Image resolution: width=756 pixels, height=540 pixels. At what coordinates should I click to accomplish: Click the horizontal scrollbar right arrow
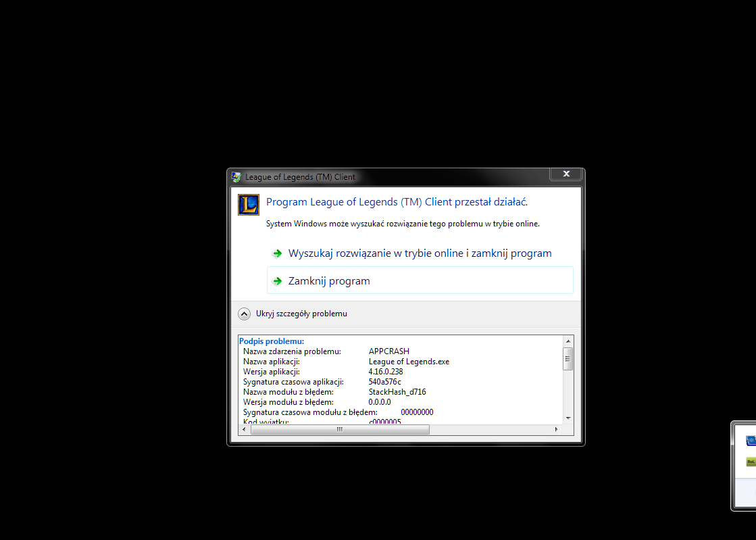557,430
